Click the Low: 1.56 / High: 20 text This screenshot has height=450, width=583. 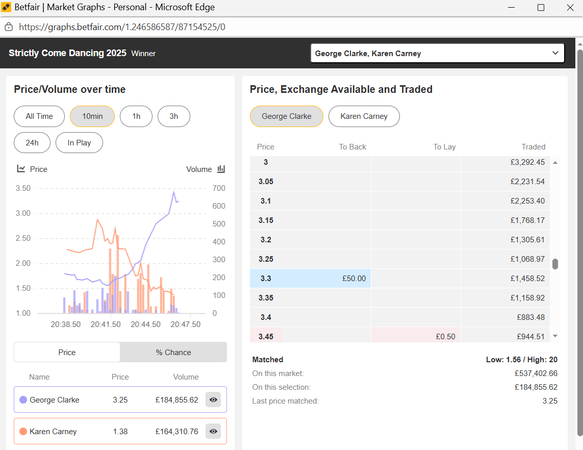[521, 359]
